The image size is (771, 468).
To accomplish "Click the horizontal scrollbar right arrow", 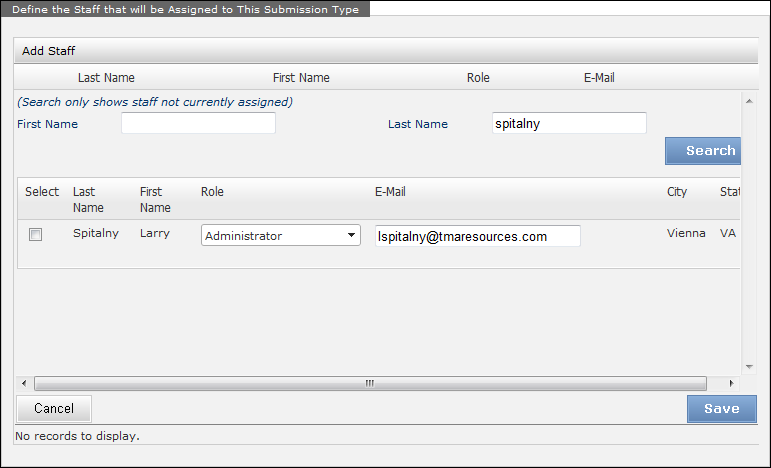I will 731,383.
